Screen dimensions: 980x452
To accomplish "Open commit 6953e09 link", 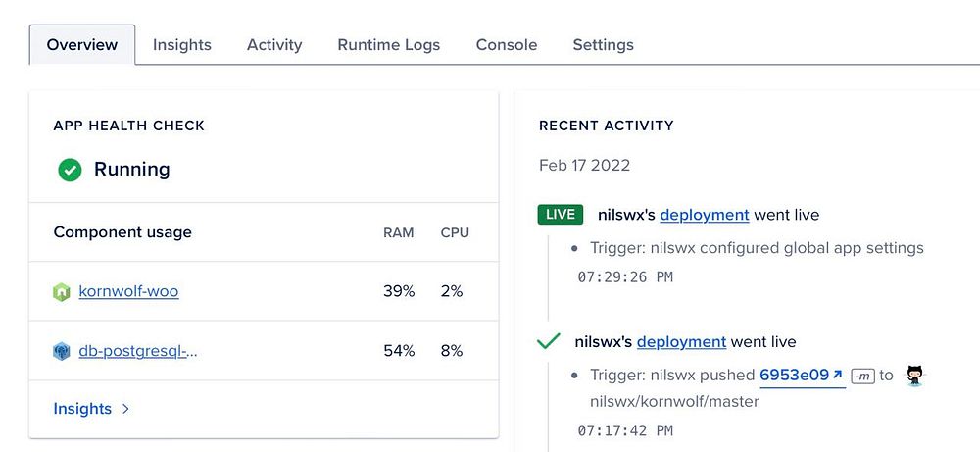I will pos(795,375).
